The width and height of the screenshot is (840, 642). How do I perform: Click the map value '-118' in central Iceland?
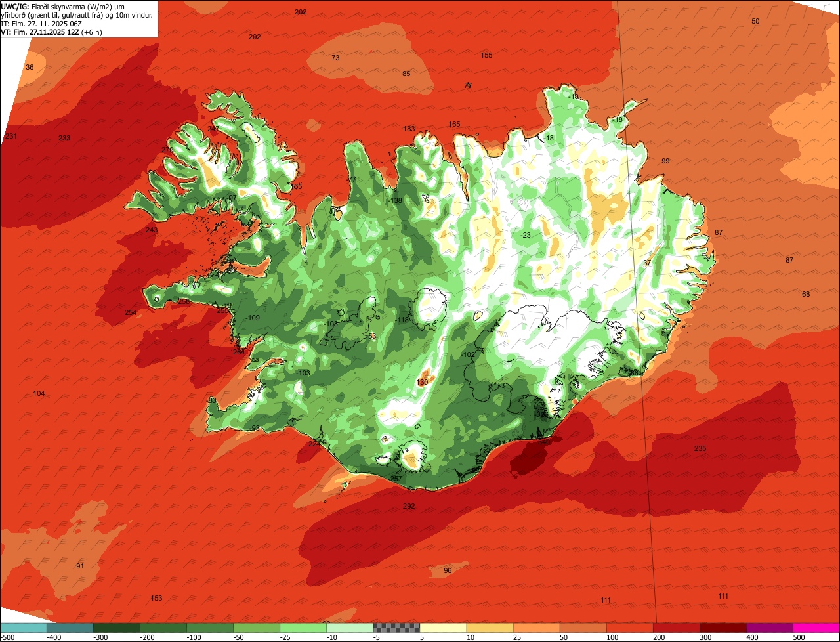pos(402,320)
